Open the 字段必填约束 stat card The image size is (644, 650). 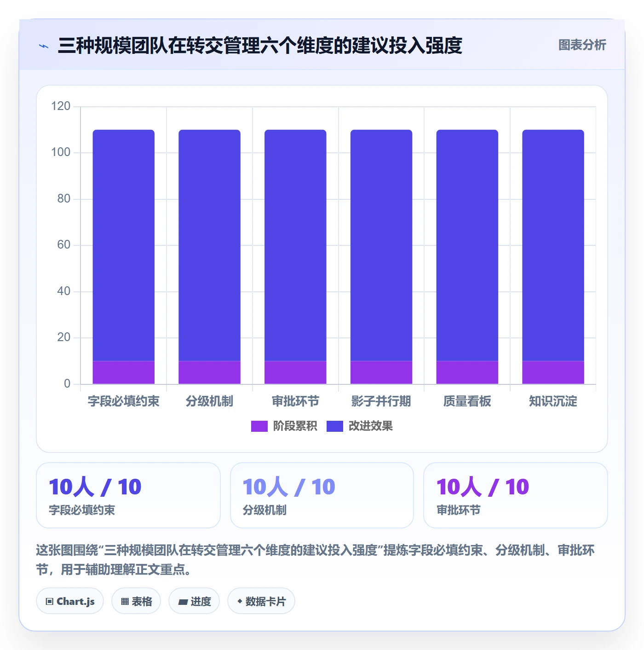click(128, 495)
